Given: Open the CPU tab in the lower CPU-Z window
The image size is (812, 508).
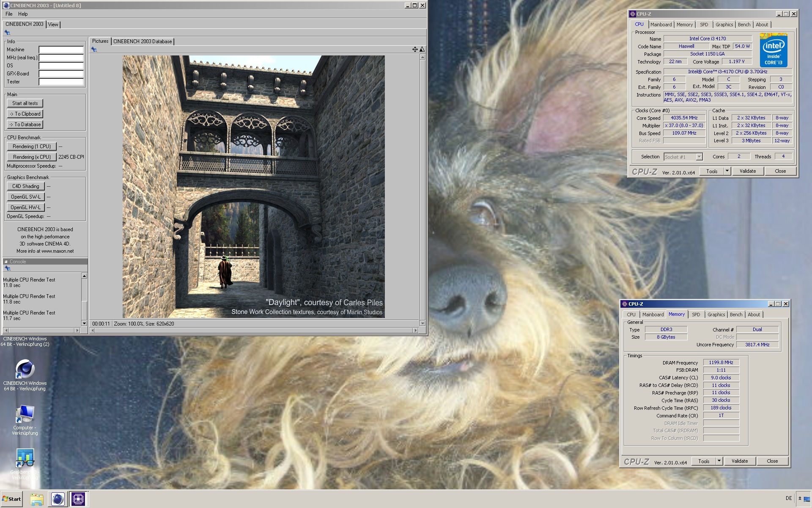Looking at the screenshot, I should [631, 315].
